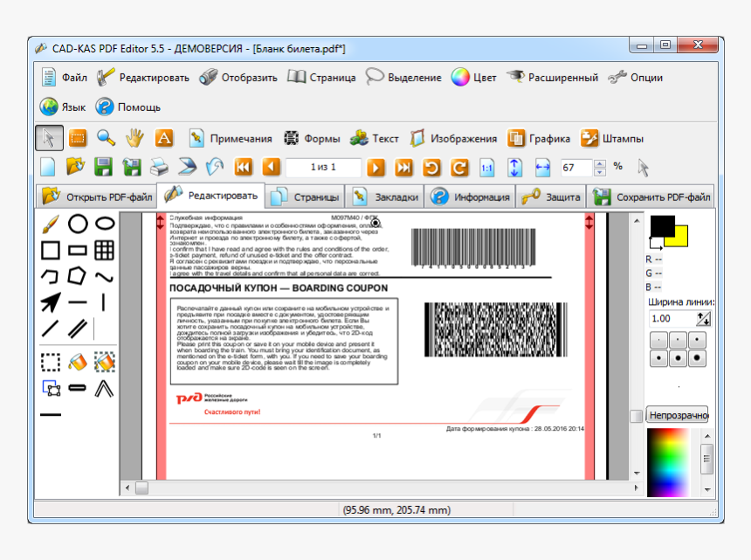This screenshot has width=751, height=560.
Task: Open the Расширенный menu
Action: coord(552,78)
